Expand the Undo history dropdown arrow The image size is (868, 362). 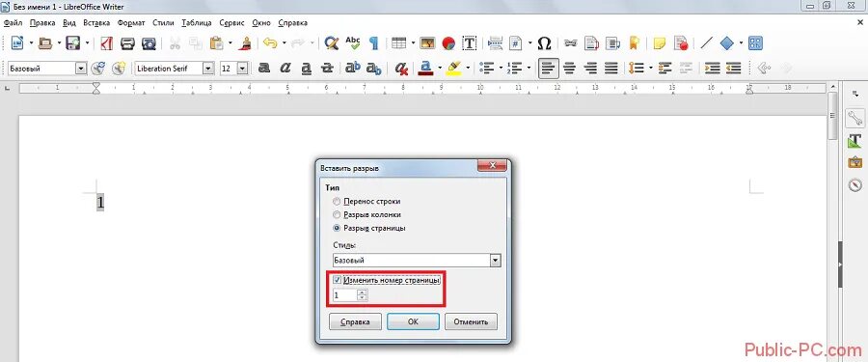[x=284, y=42]
